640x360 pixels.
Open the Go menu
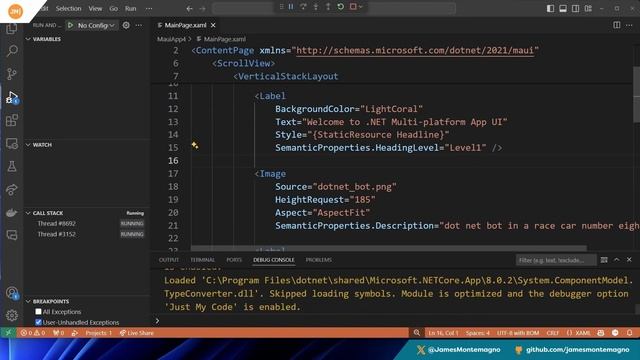[x=113, y=8]
